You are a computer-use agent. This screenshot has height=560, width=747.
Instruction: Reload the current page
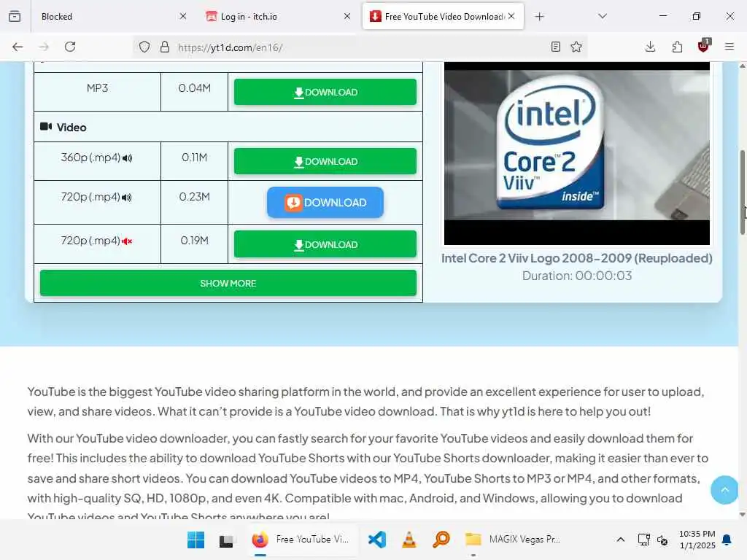(x=70, y=47)
